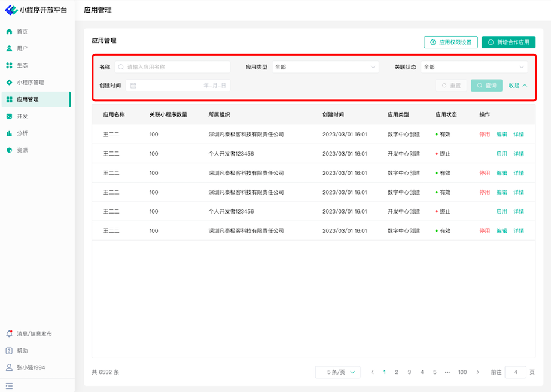The width and height of the screenshot is (551, 392).
Task: Open the 关联状态 dropdown
Action: 474,67
